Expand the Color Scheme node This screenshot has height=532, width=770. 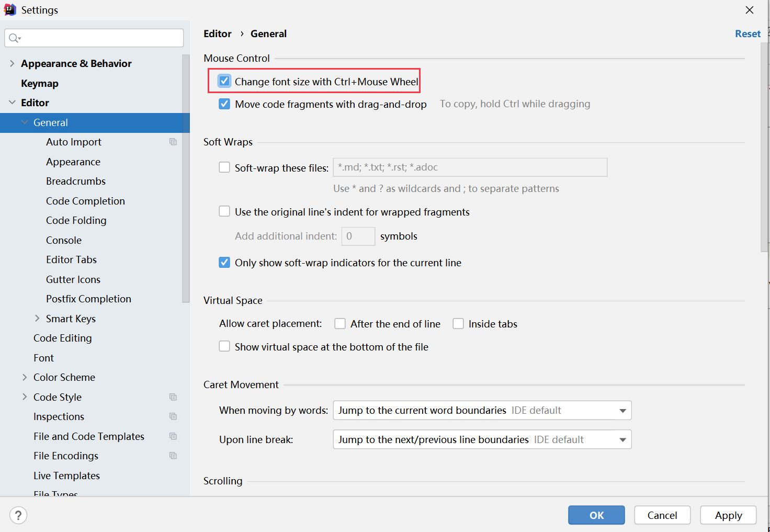point(25,377)
